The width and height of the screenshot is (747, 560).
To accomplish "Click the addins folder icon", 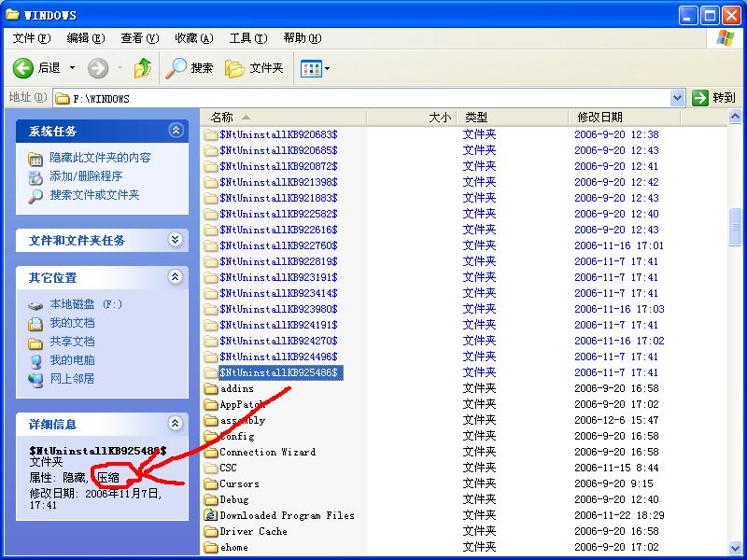I will tap(211, 388).
